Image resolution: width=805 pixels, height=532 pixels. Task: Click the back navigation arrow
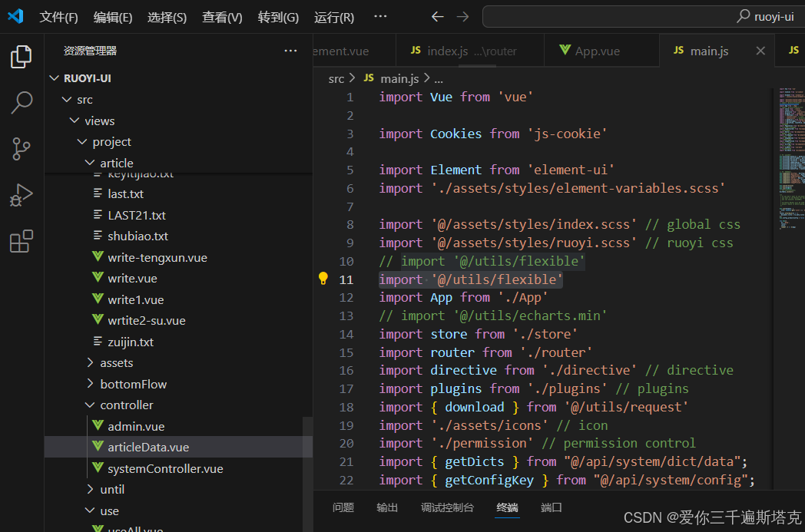coord(437,16)
